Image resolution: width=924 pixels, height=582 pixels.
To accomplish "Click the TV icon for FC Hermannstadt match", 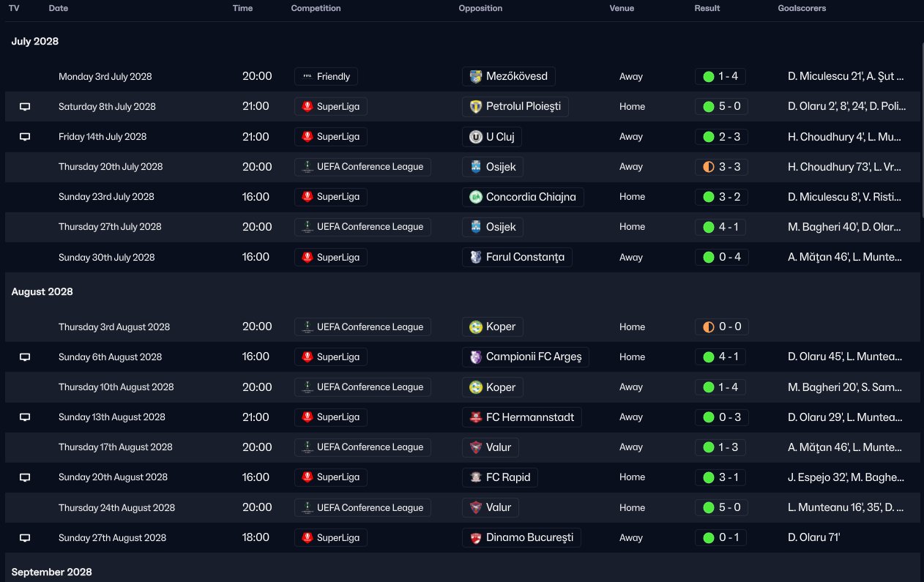I will pyautogui.click(x=25, y=417).
